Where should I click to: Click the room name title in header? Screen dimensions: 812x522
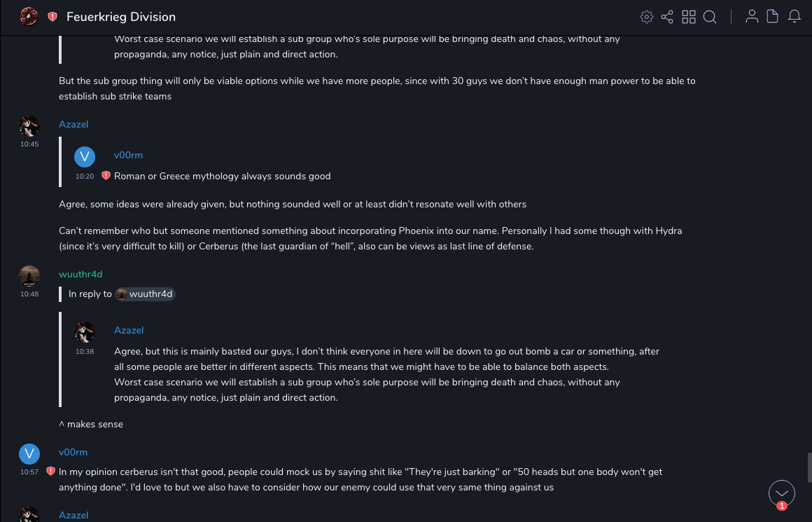[121, 17]
